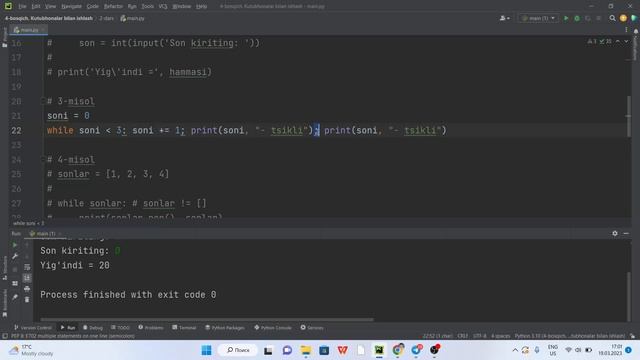Open the Window menu
This screenshot has height=360, width=640.
tap(181, 6)
